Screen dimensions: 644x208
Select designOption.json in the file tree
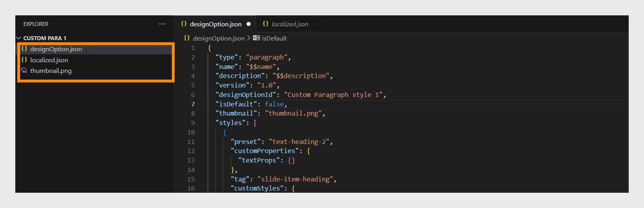pyautogui.click(x=56, y=49)
